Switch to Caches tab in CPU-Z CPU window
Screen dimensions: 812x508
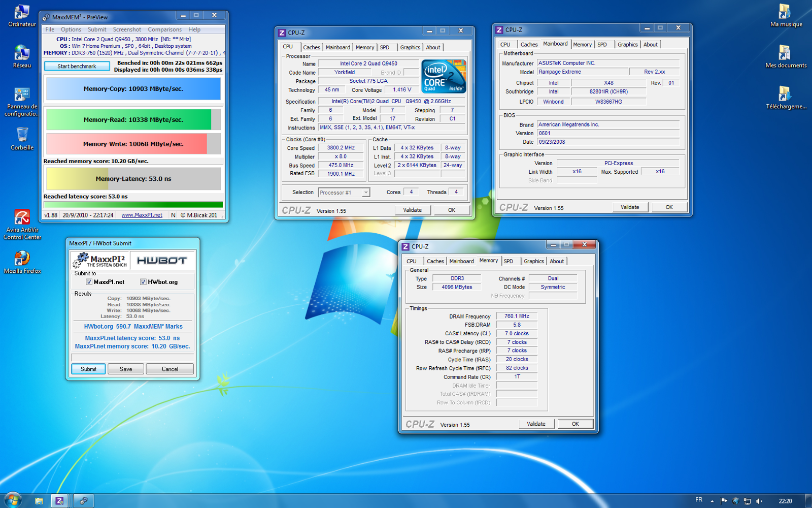point(312,47)
